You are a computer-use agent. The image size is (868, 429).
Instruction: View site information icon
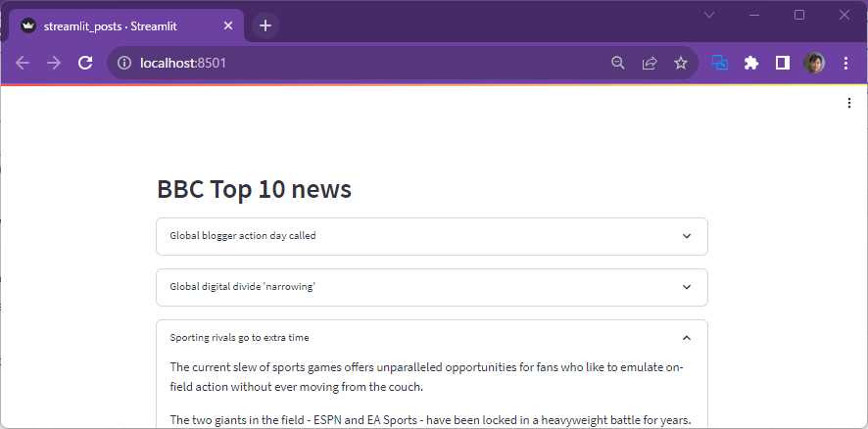pyautogui.click(x=124, y=63)
